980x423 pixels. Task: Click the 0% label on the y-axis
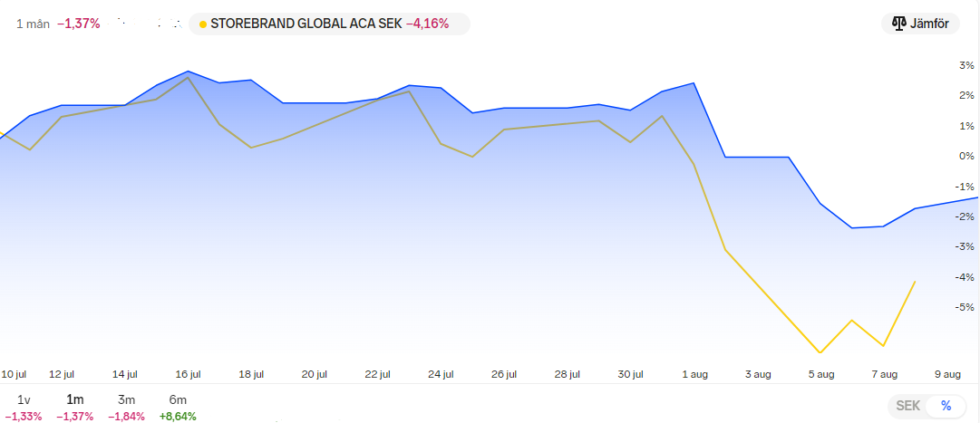[x=966, y=156]
